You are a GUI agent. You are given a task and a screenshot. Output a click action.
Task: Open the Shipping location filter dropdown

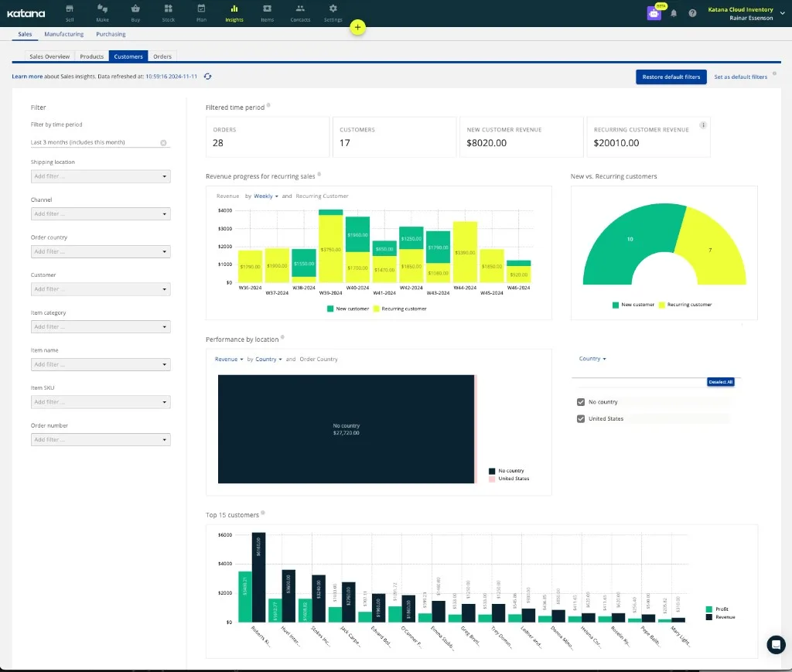point(101,176)
